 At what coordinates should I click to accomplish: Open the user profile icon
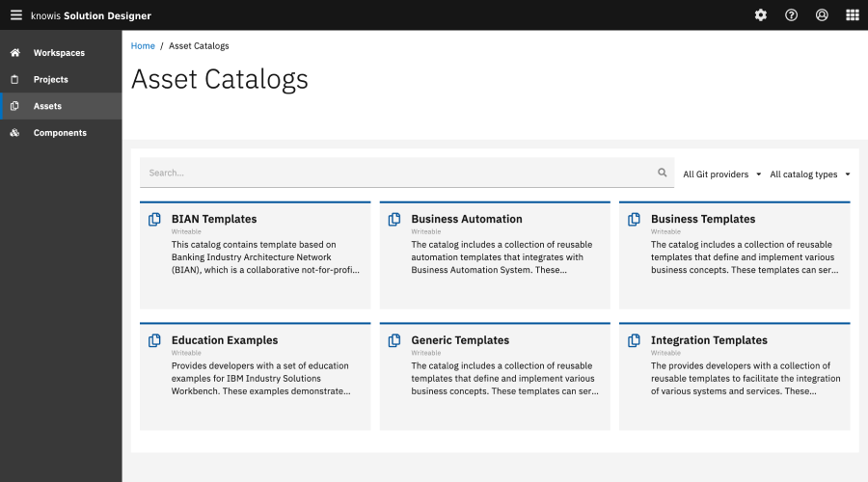(x=822, y=14)
